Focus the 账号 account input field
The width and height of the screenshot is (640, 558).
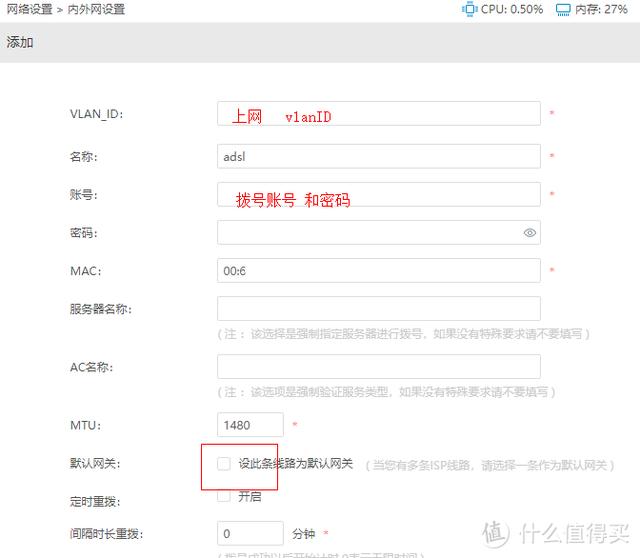(x=379, y=194)
